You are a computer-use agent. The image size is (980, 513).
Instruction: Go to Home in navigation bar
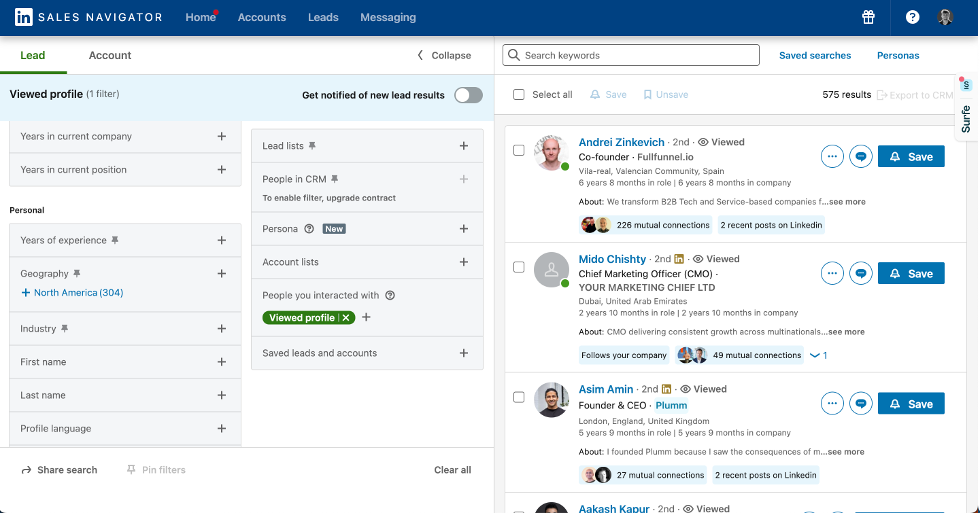[201, 18]
